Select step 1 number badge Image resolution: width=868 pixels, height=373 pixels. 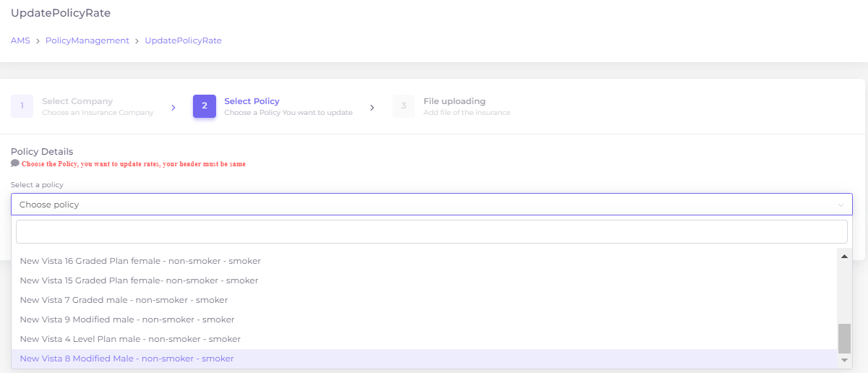point(22,106)
